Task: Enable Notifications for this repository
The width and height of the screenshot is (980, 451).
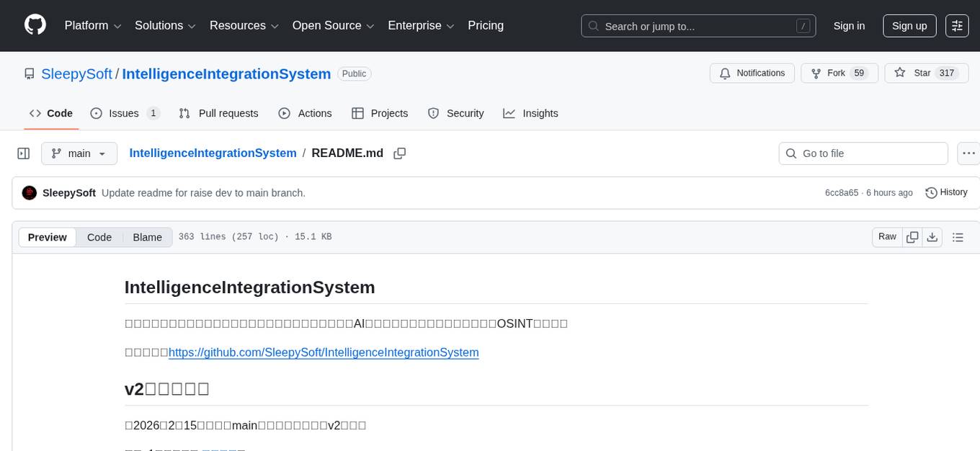Action: 752,73
